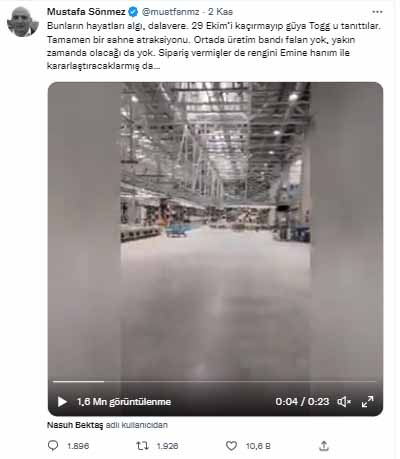View the 1.926 retweets count
400x459 pixels.
tap(167, 446)
